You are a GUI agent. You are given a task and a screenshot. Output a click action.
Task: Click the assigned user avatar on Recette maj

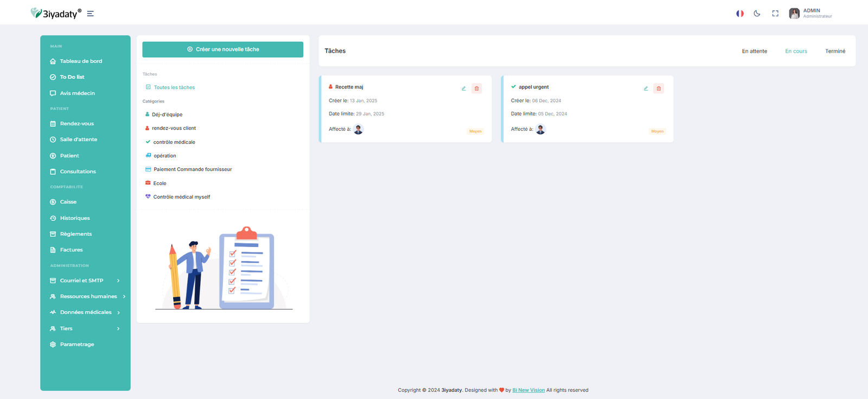pos(358,129)
